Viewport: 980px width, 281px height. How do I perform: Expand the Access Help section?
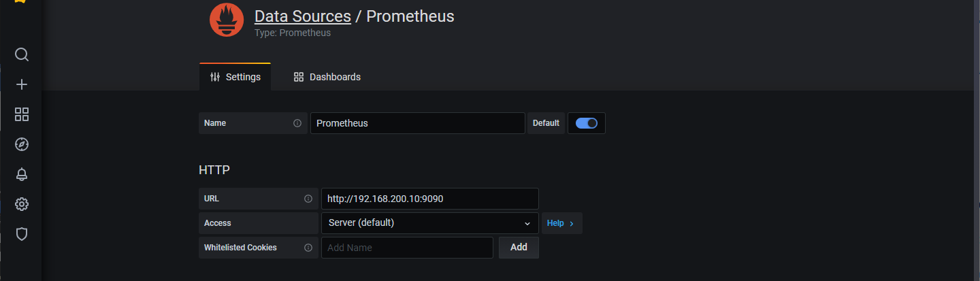click(561, 223)
